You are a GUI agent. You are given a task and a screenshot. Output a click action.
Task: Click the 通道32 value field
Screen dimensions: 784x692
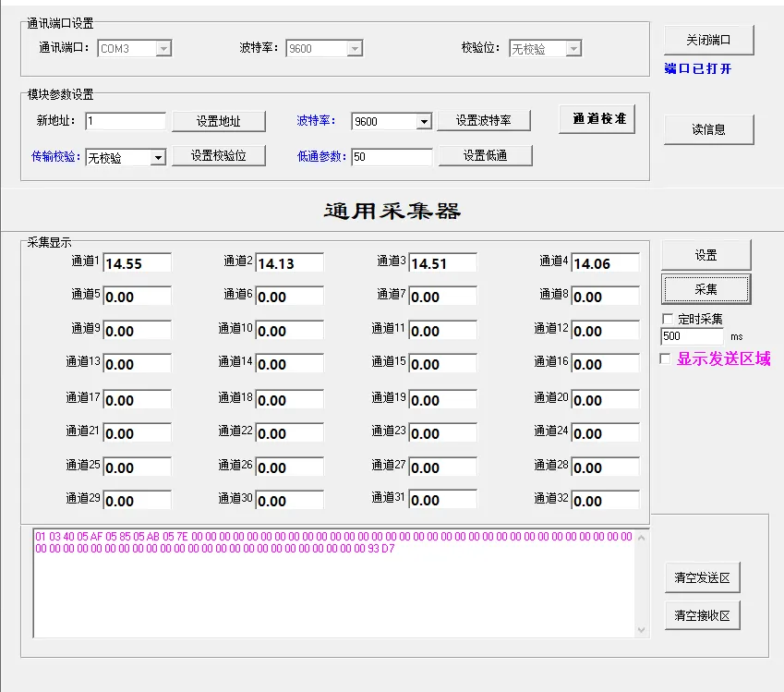pos(606,501)
